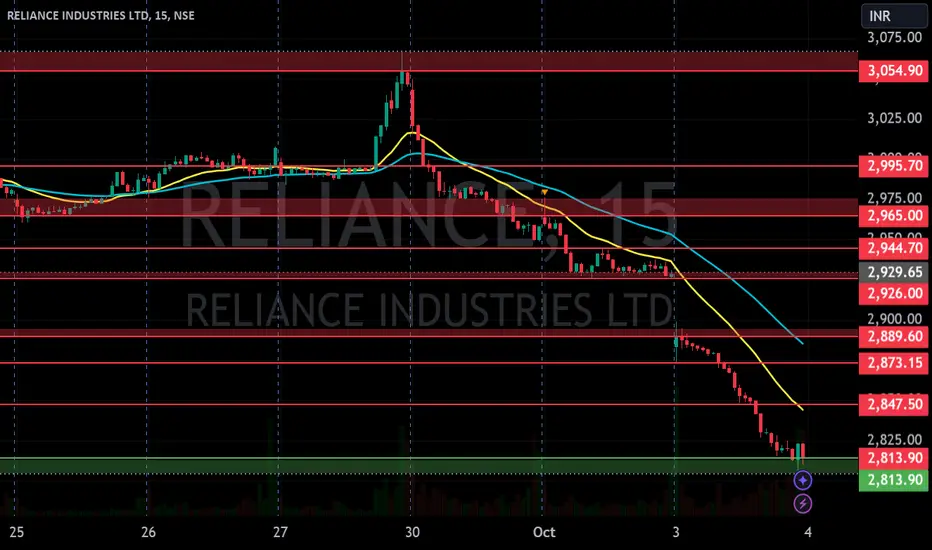
Task: Select the 2,965.00 red price label
Action: [x=893, y=216]
